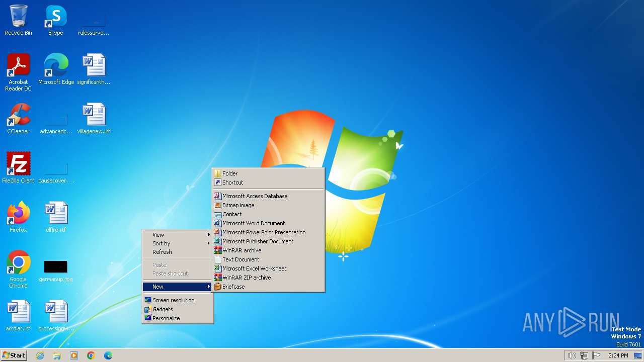Expand the New submenu entry
Screen dimensions: 644x362
pyautogui.click(x=178, y=287)
